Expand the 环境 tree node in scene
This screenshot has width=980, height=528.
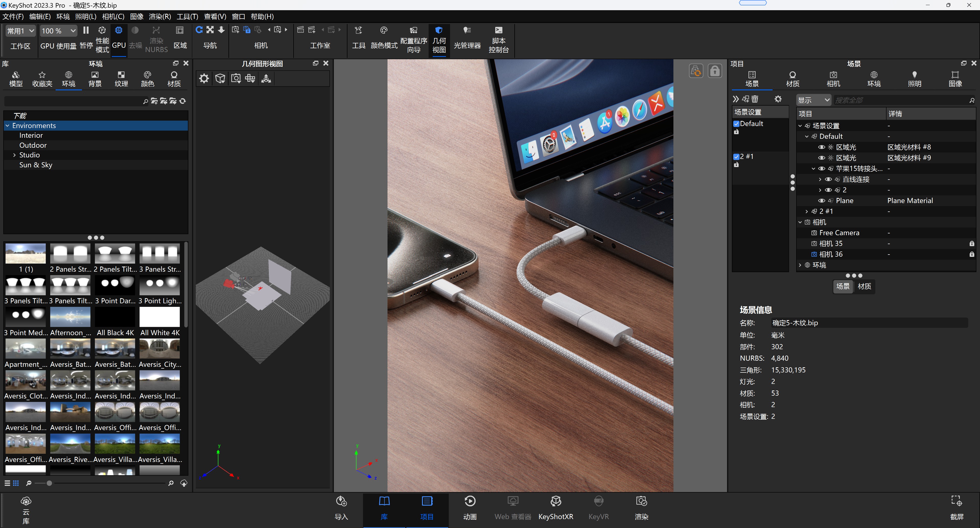[x=800, y=265]
